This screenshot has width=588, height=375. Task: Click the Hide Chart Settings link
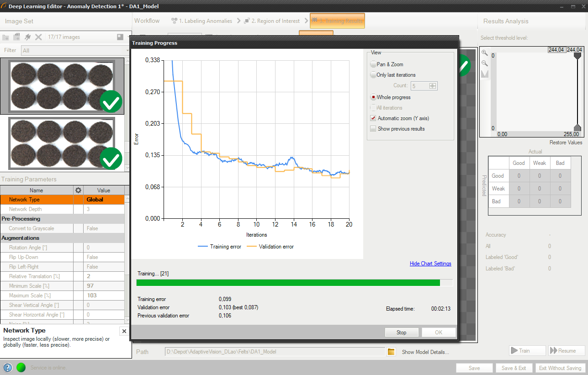[x=430, y=264]
